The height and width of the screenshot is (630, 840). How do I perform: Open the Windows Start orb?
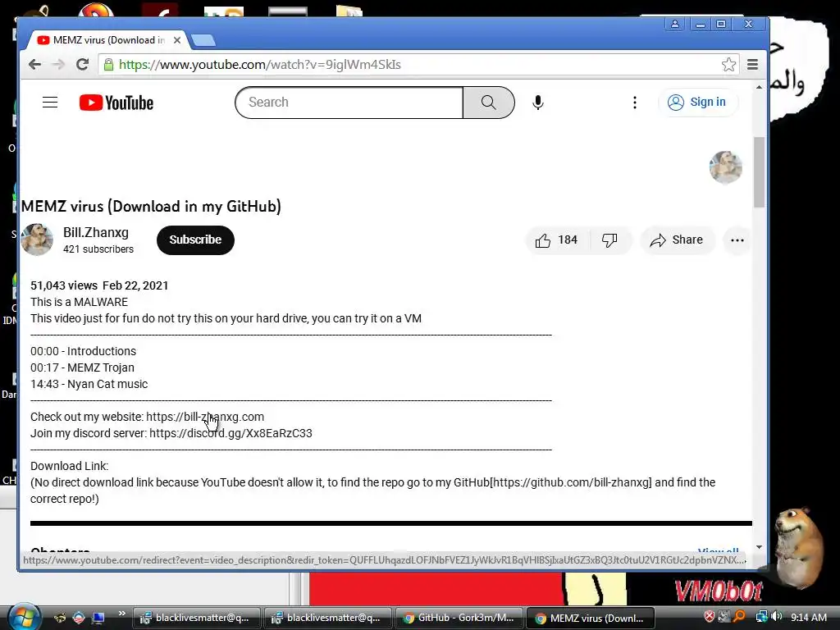tap(24, 617)
